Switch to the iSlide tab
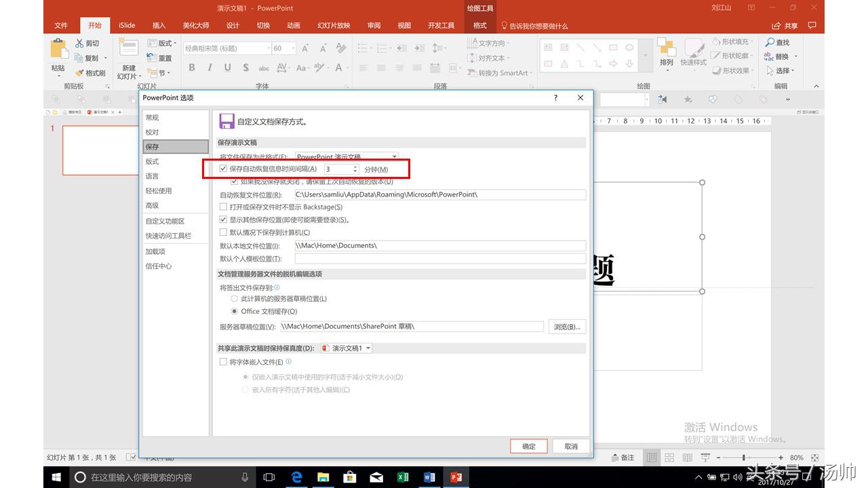The width and height of the screenshot is (868, 488). click(127, 26)
